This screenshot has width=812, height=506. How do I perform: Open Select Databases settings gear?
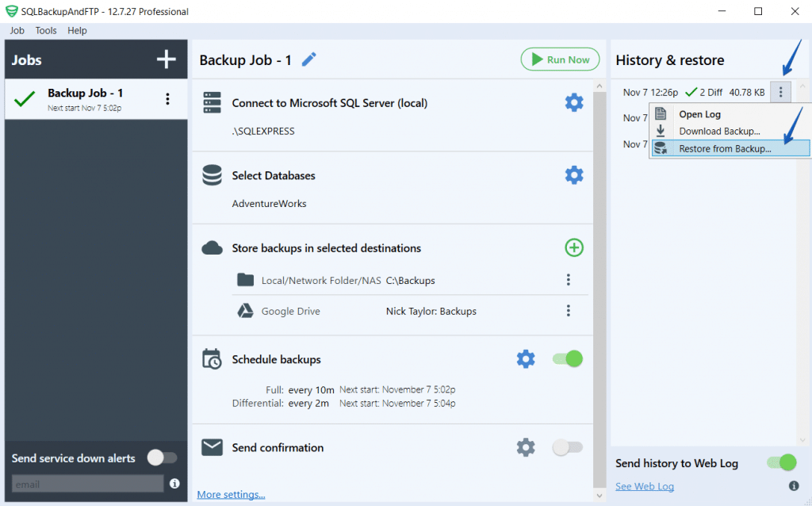(574, 175)
